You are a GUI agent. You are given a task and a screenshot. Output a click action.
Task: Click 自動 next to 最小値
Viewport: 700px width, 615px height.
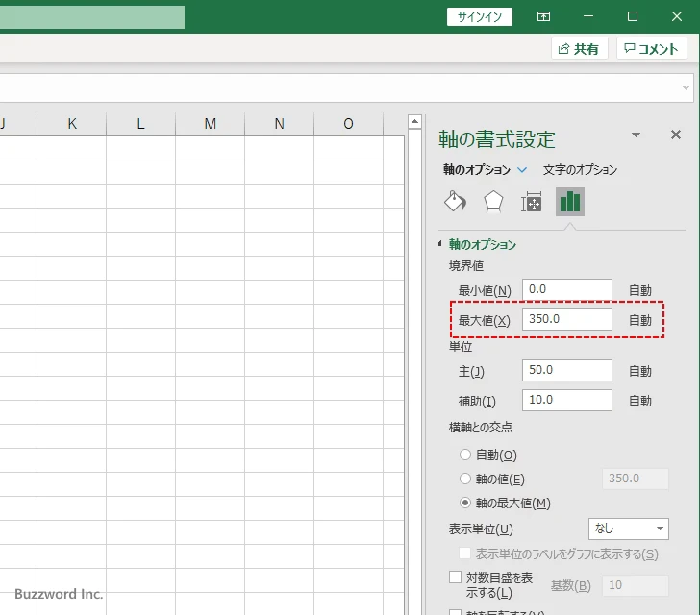pos(640,290)
